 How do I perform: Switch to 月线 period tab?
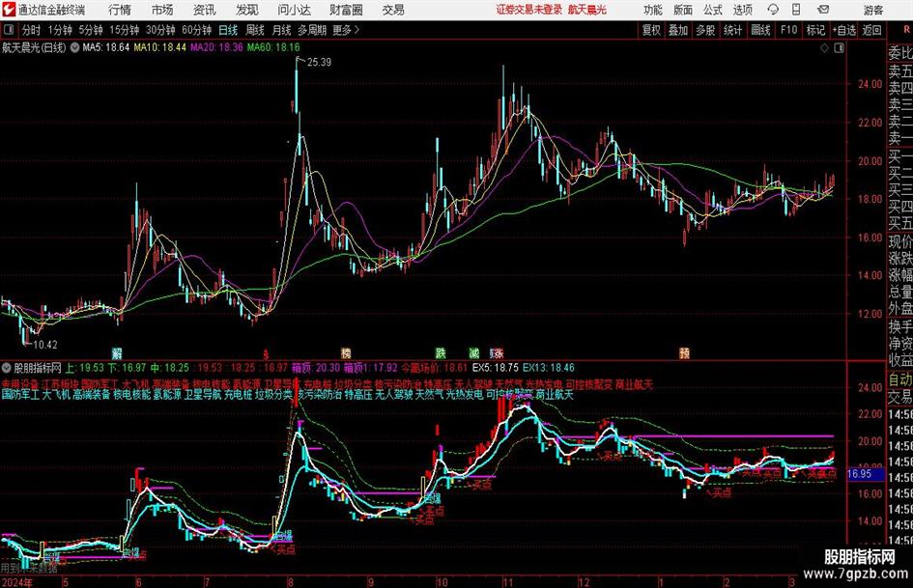[x=281, y=30]
